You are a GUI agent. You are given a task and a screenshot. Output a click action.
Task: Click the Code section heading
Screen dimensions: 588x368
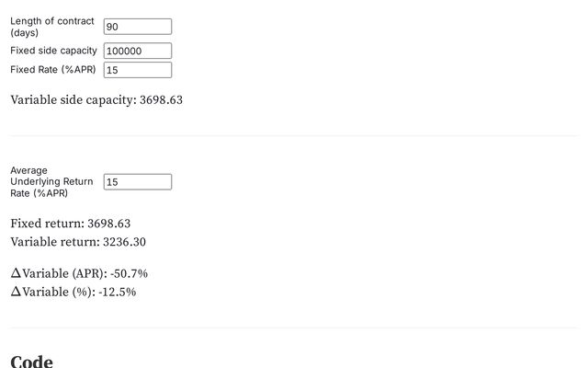tap(31, 361)
